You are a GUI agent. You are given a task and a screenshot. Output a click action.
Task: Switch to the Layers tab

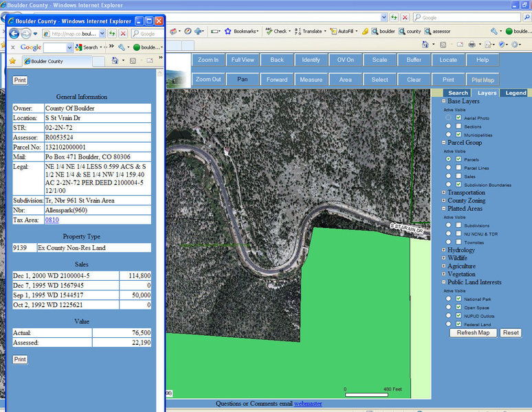(487, 93)
